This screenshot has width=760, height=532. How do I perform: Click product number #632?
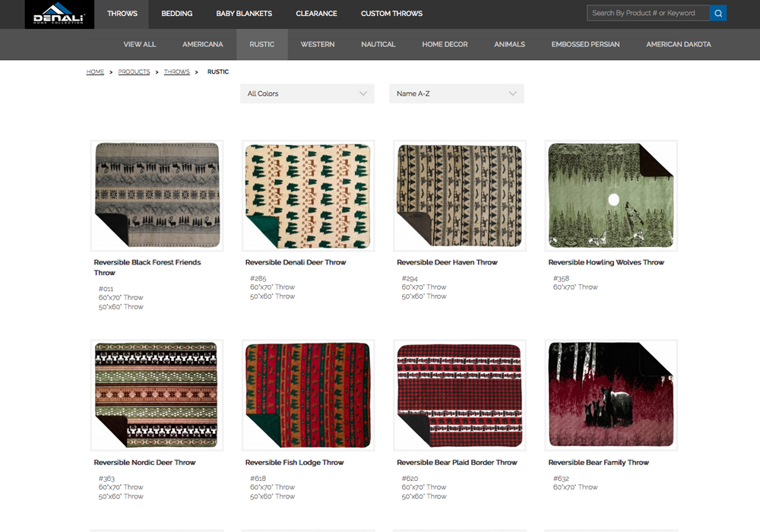pos(561,478)
